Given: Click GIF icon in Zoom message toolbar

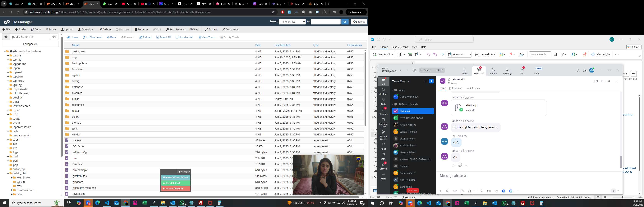Looking at the screenshot, I should point(455,191).
